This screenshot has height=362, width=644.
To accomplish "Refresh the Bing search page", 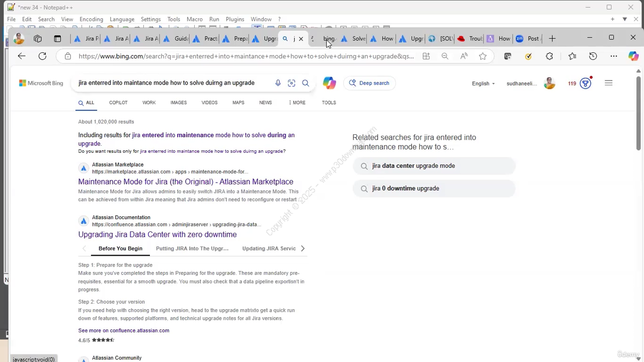I will tap(42, 56).
